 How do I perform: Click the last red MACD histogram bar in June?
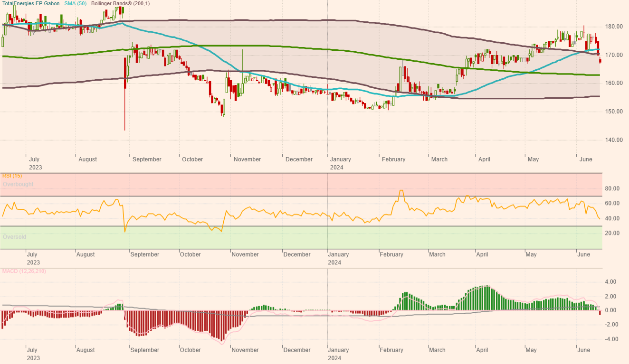(x=600, y=312)
